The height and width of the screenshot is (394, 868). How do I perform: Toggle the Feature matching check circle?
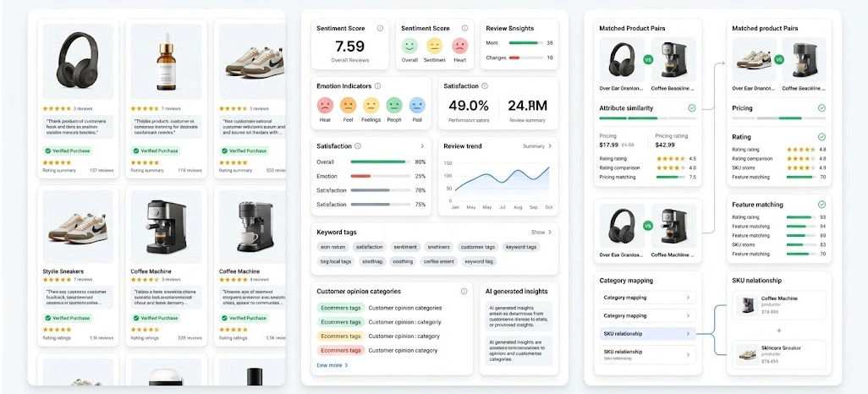pyautogui.click(x=821, y=205)
